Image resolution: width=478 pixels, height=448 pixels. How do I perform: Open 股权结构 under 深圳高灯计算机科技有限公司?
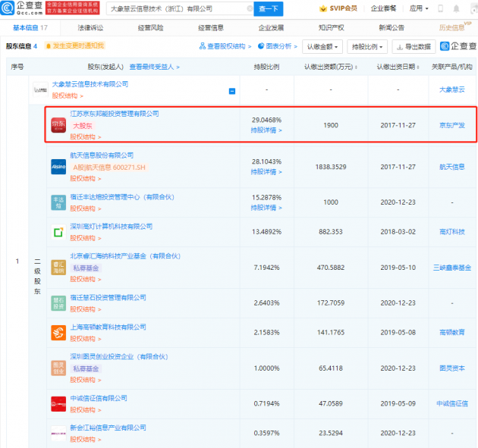[x=85, y=238]
